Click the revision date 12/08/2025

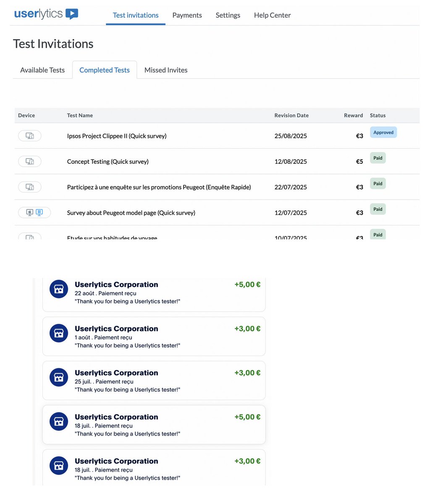(x=291, y=162)
